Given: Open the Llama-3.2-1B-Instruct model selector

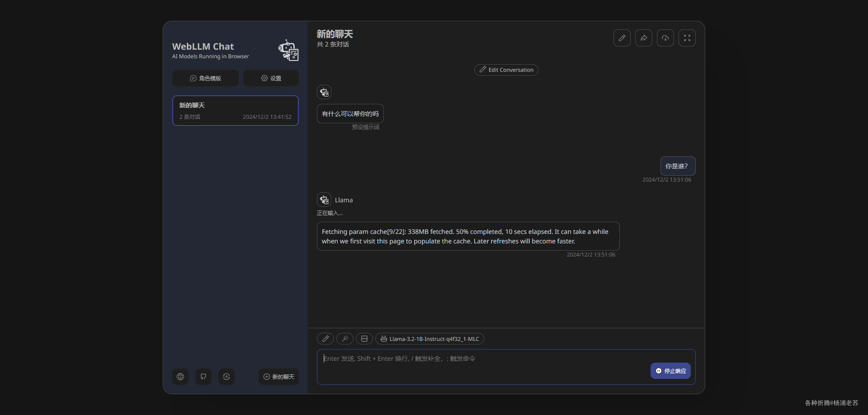Looking at the screenshot, I should tap(429, 339).
